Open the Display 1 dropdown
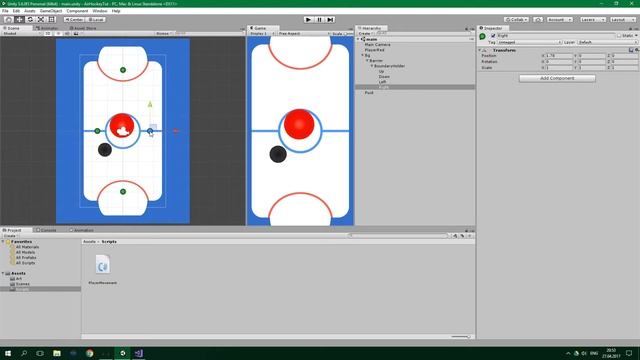 click(x=262, y=33)
